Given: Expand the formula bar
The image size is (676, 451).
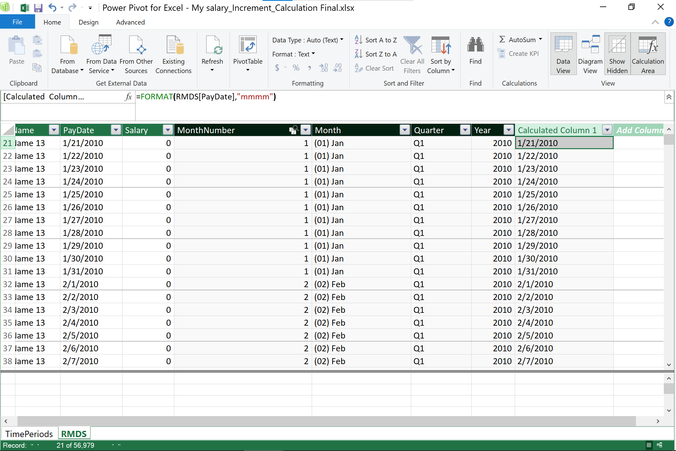Looking at the screenshot, I should [669, 97].
